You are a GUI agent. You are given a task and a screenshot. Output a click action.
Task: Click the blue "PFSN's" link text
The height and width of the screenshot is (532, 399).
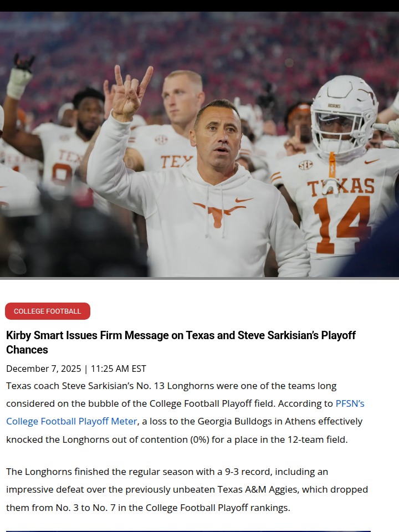coord(350,403)
